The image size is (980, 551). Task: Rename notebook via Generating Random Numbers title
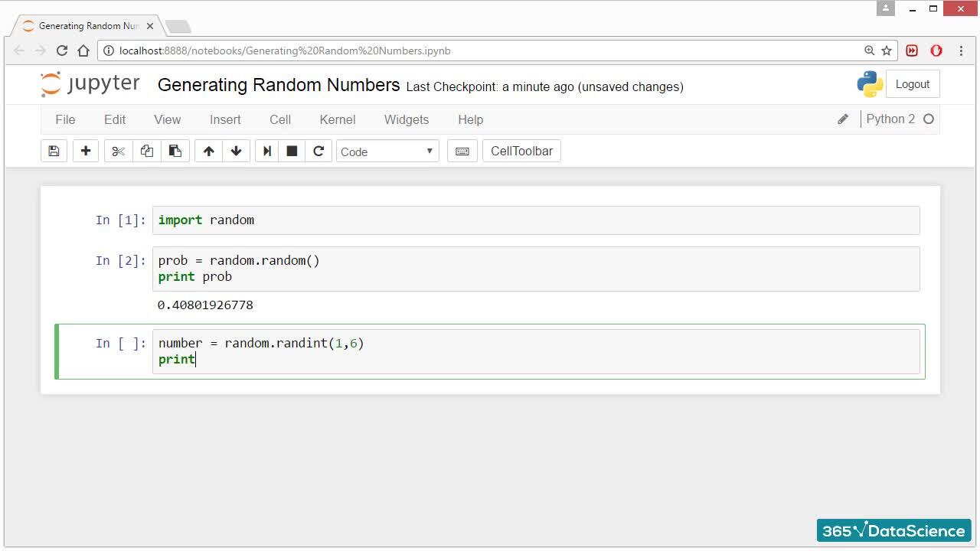[279, 85]
